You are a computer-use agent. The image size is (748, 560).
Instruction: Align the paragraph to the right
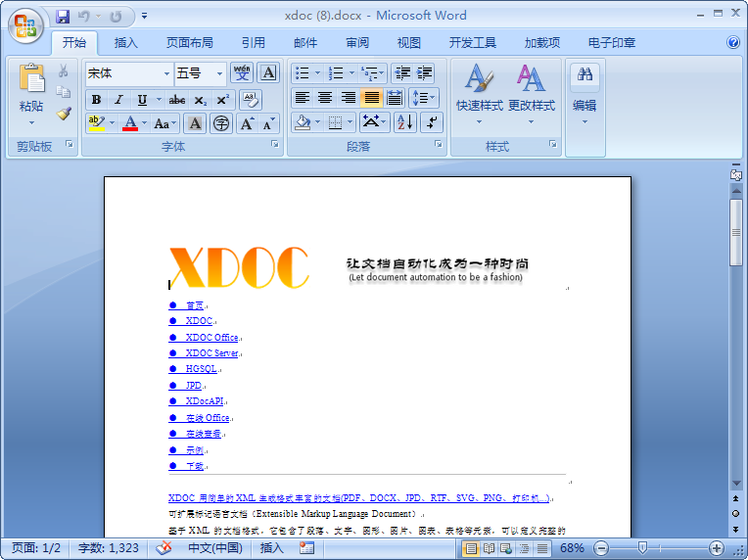pos(349,98)
